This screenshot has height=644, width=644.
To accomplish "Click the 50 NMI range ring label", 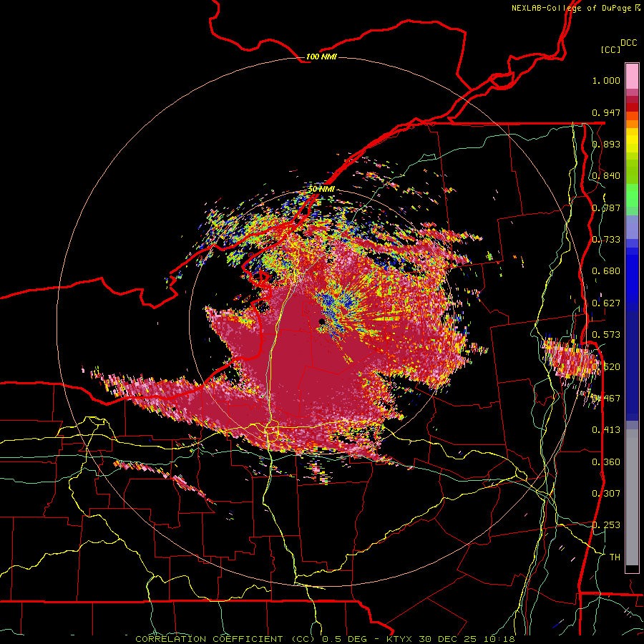I will [x=321, y=189].
